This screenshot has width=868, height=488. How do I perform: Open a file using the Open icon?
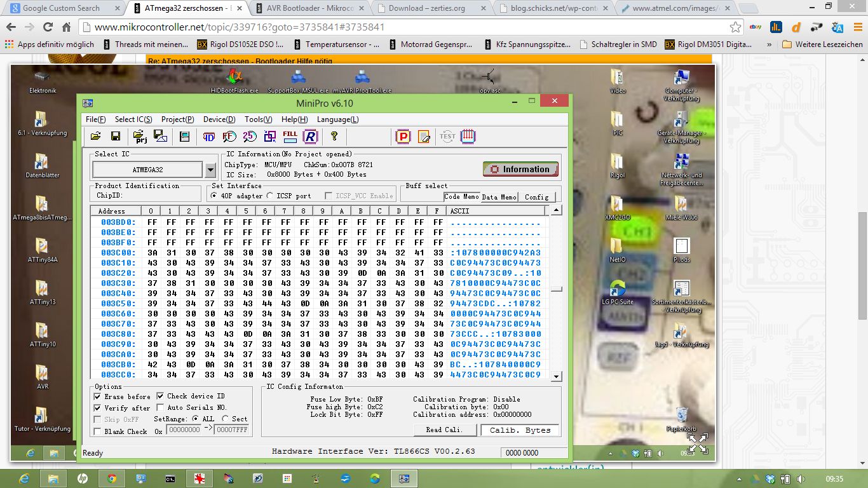tap(96, 135)
